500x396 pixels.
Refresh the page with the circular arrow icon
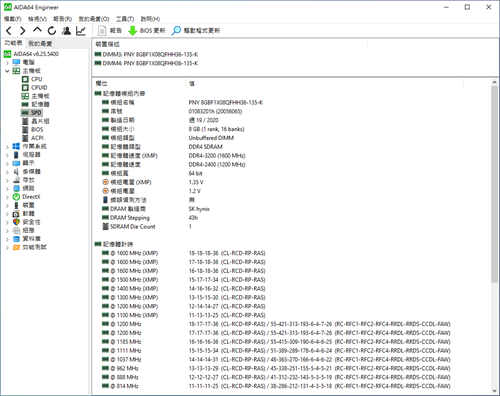pos(52,31)
